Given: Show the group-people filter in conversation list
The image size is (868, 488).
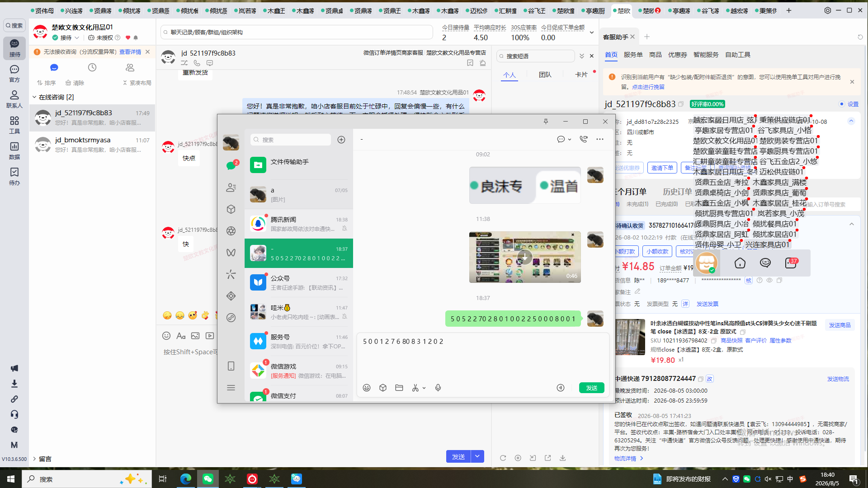Looking at the screenshot, I should tap(130, 67).
